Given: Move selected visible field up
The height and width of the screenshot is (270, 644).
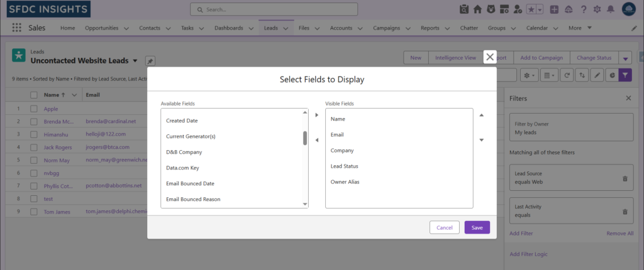Looking at the screenshot, I should click(x=482, y=115).
